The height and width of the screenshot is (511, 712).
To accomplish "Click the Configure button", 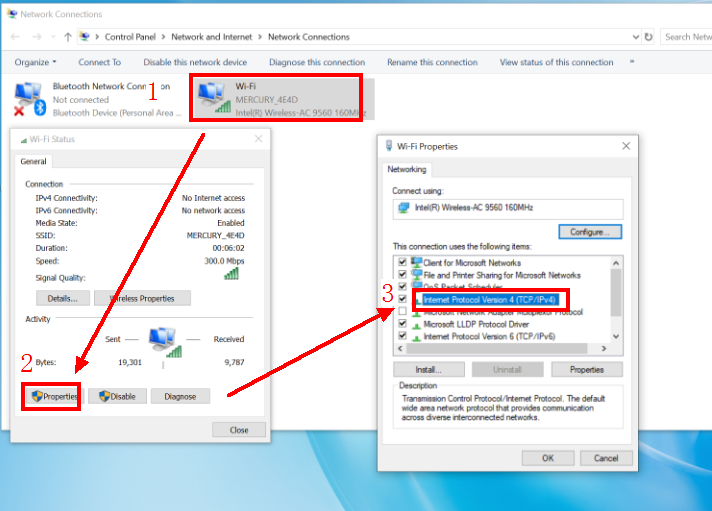I will pos(590,231).
